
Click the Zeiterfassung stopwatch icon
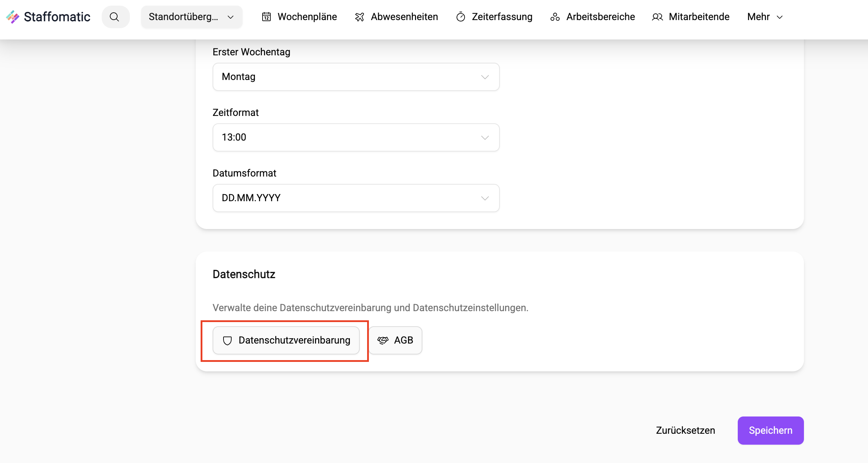click(x=461, y=17)
